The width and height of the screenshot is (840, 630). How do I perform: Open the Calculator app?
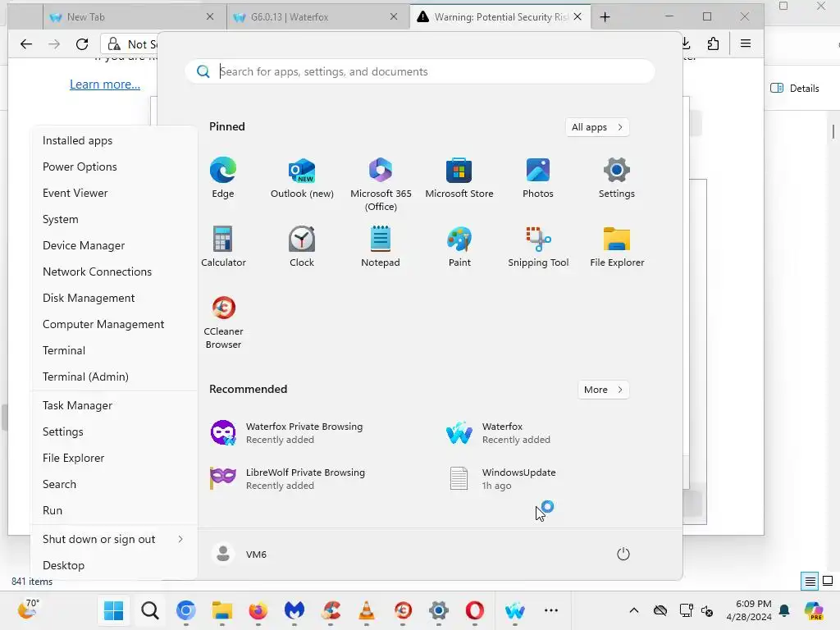coord(223,246)
